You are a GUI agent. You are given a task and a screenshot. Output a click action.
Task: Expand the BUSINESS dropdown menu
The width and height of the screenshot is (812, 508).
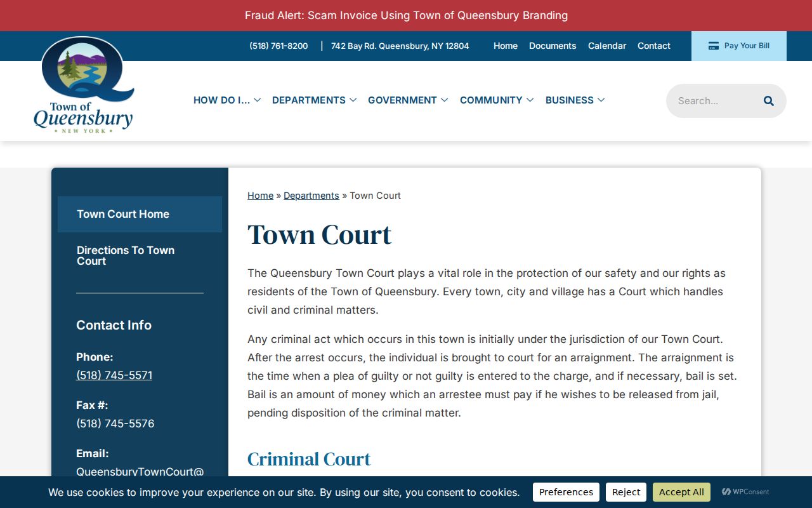point(575,100)
